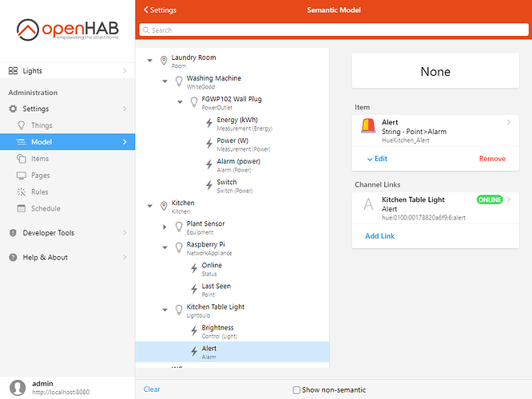
Task: Click the Pages monitor icon in sidebar
Action: coord(22,176)
